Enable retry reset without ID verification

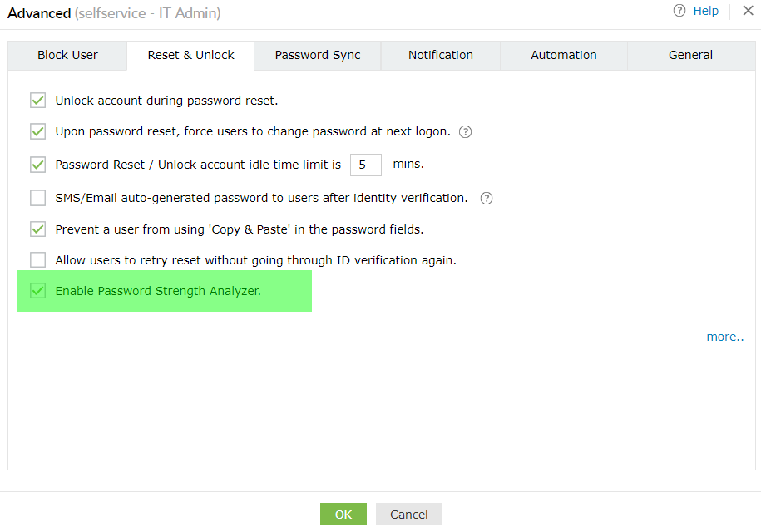[x=38, y=260]
